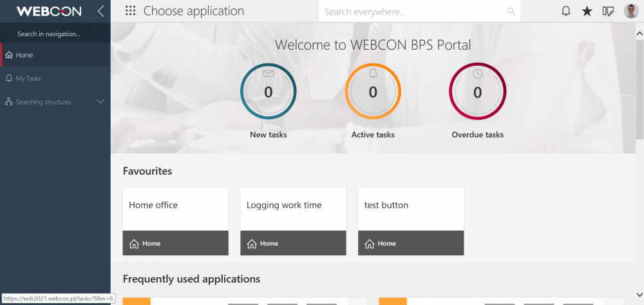Open My Tasks in the sidebar
The width and height of the screenshot is (644, 305).
[55, 78]
